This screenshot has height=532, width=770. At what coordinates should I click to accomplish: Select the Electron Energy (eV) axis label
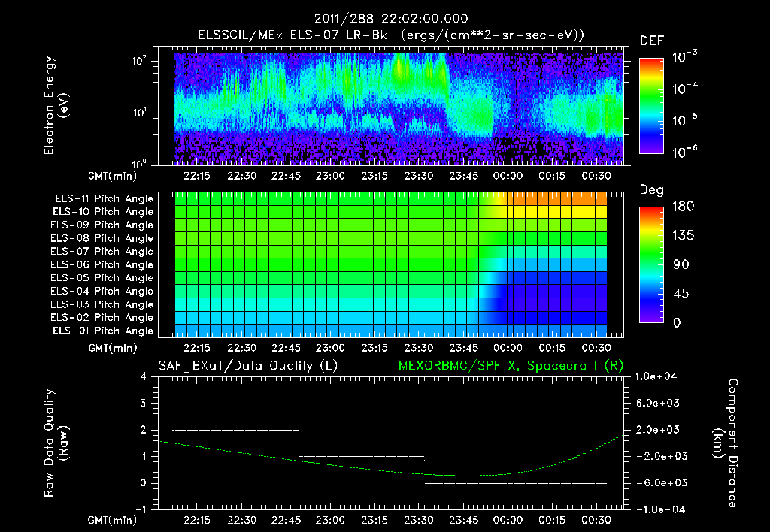[56, 105]
